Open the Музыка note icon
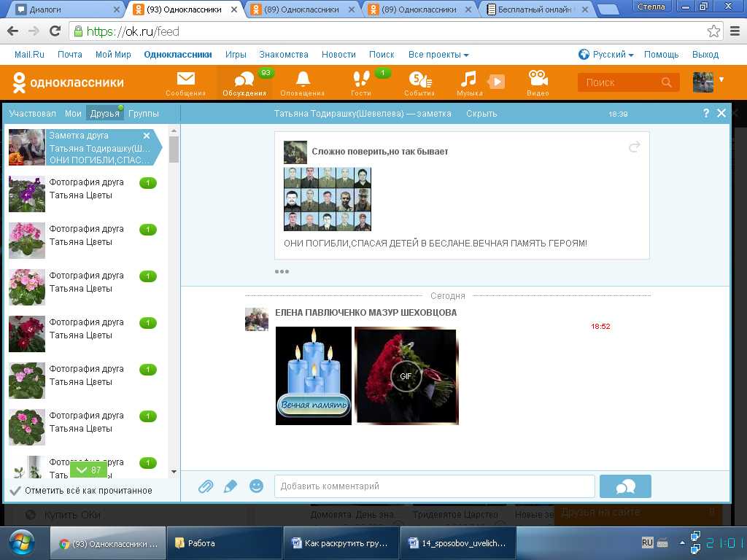Screen dimensions: 747x560 [469, 83]
